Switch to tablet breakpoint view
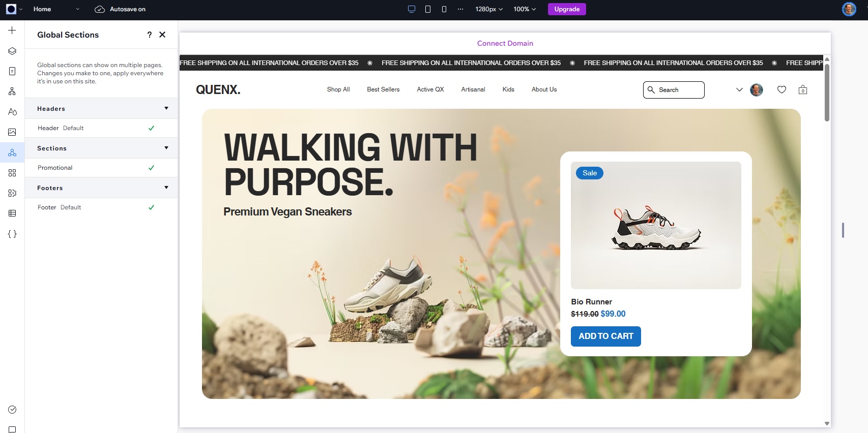The height and width of the screenshot is (433, 868). (428, 9)
